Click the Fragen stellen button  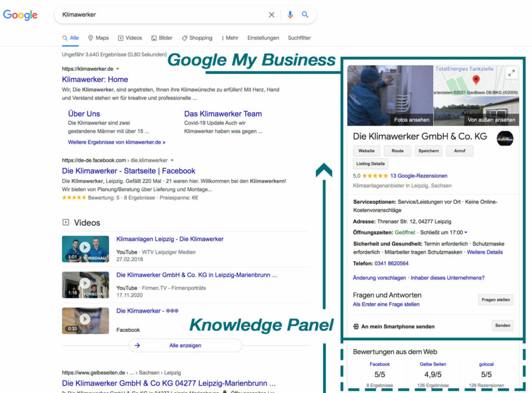click(496, 300)
